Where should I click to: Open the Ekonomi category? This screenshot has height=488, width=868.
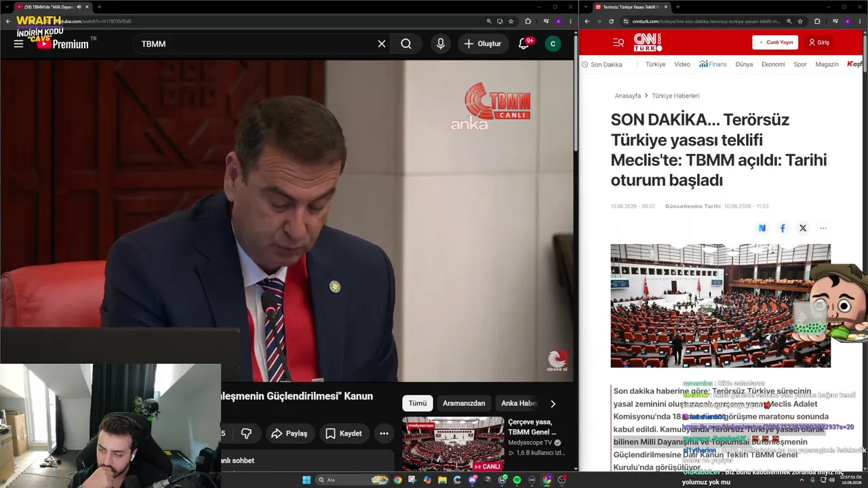pos(773,64)
